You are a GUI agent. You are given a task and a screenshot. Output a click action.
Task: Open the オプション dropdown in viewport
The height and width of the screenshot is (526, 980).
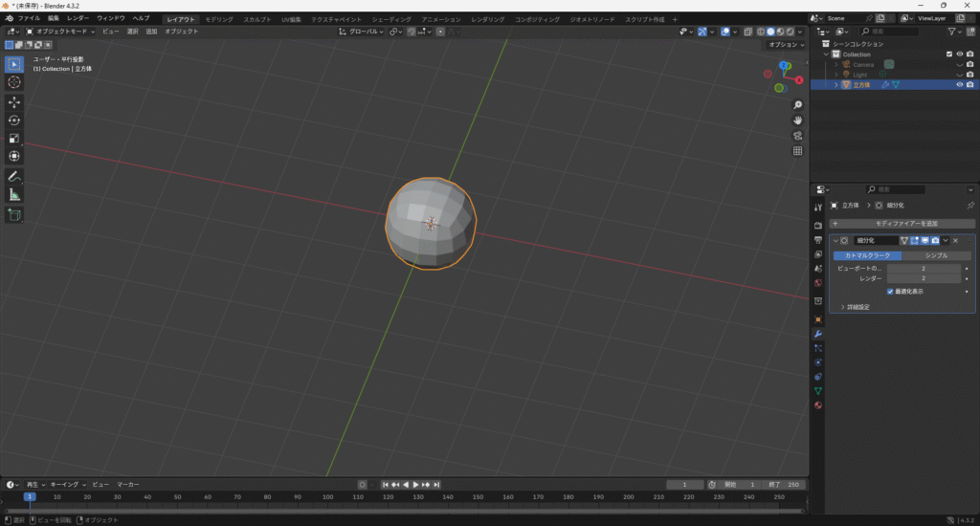point(787,45)
